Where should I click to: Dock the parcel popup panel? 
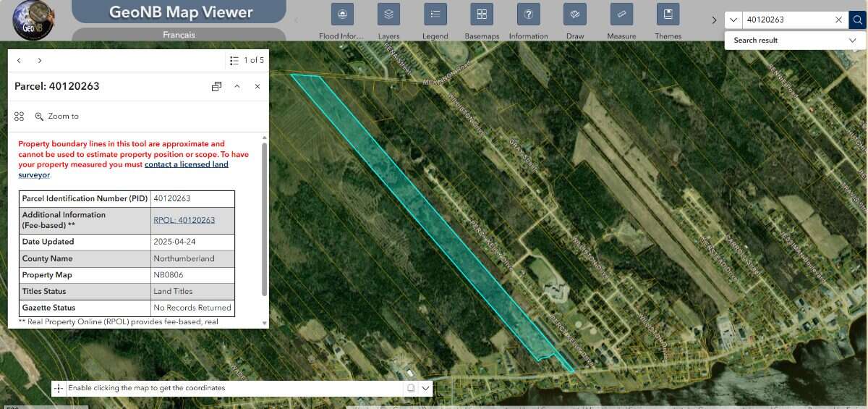click(216, 86)
